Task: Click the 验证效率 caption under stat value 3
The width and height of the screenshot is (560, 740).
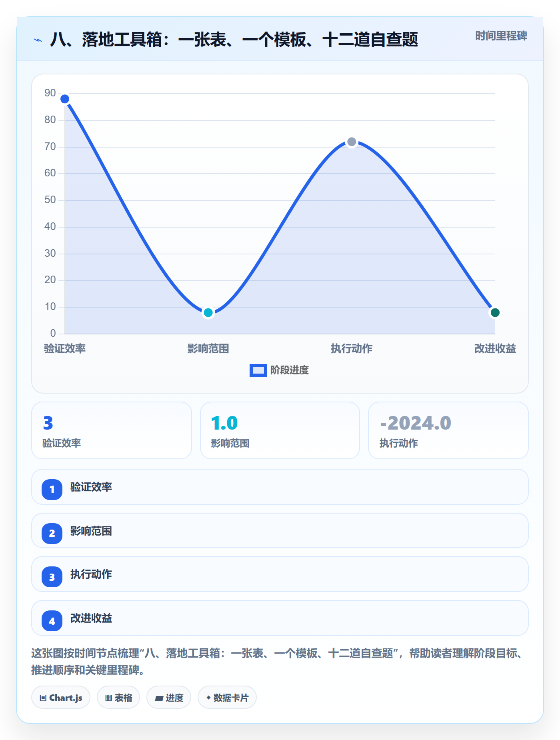Action: pyautogui.click(x=62, y=443)
